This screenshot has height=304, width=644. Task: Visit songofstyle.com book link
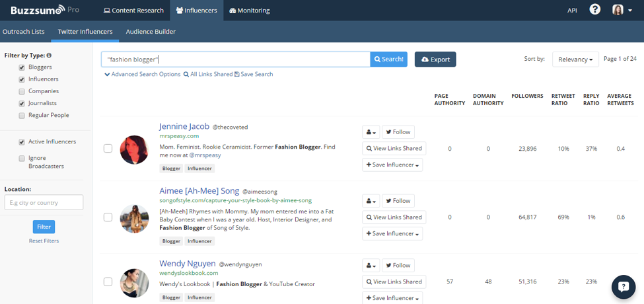pos(236,200)
